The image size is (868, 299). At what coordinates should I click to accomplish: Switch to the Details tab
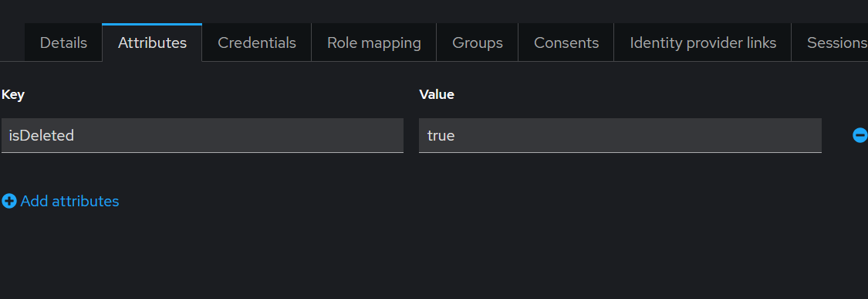click(64, 42)
